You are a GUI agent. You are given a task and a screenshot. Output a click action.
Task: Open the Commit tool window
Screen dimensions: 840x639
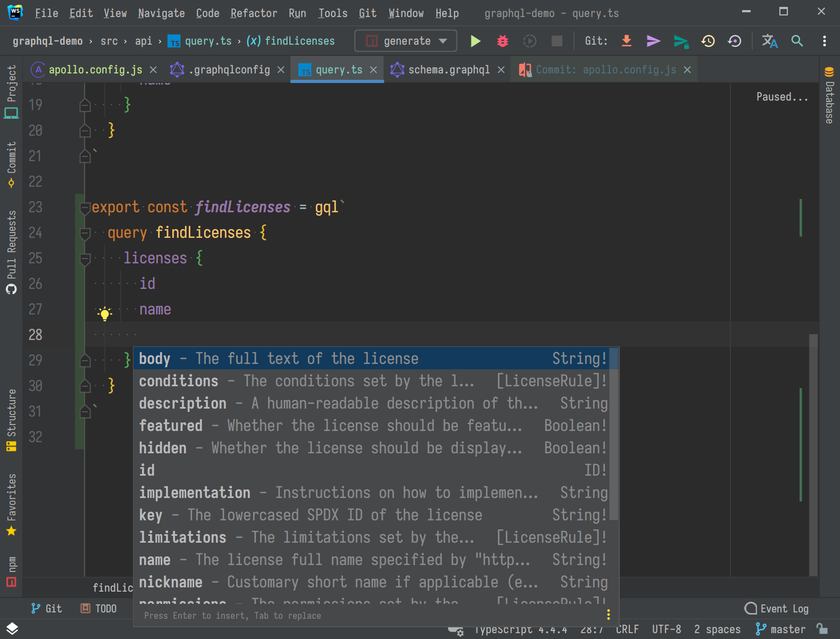click(11, 164)
